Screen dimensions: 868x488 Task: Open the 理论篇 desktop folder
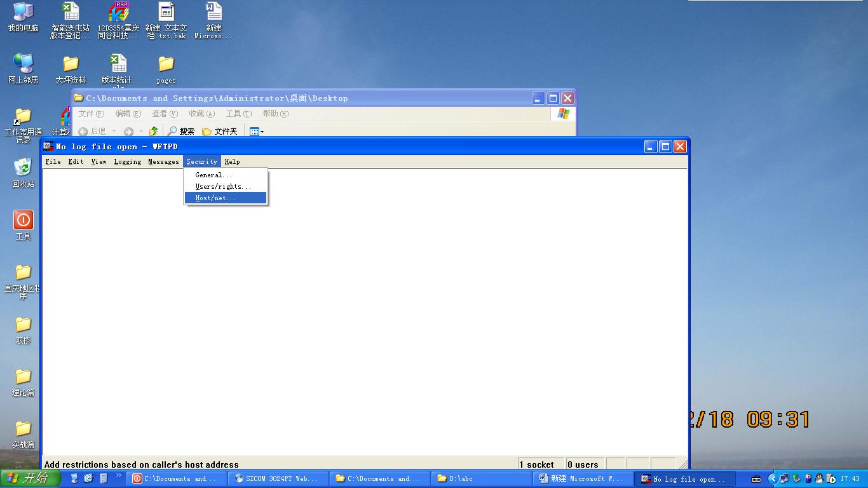pos(23,377)
